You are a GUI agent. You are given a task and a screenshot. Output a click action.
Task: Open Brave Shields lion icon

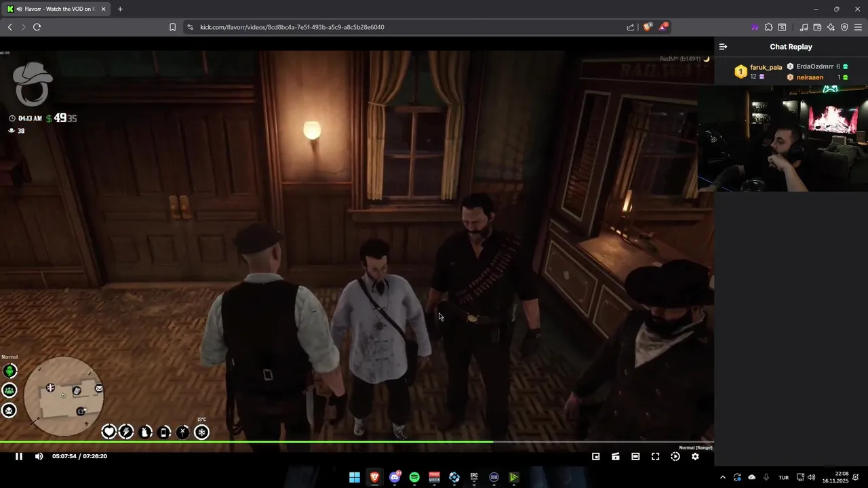point(648,27)
